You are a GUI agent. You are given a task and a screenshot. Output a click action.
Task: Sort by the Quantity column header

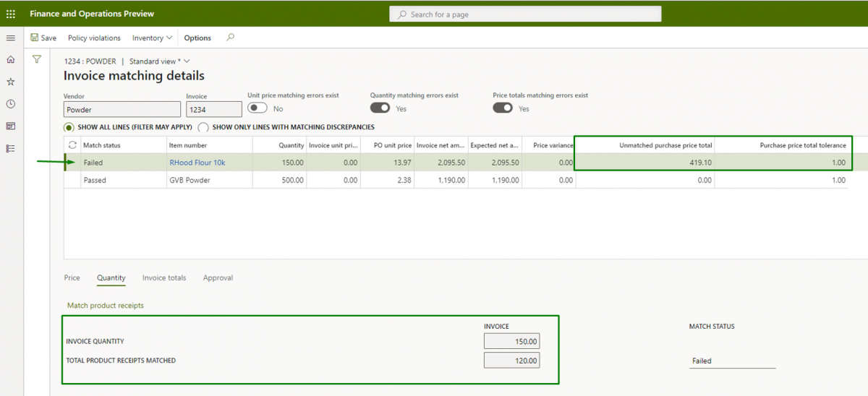coord(279,145)
